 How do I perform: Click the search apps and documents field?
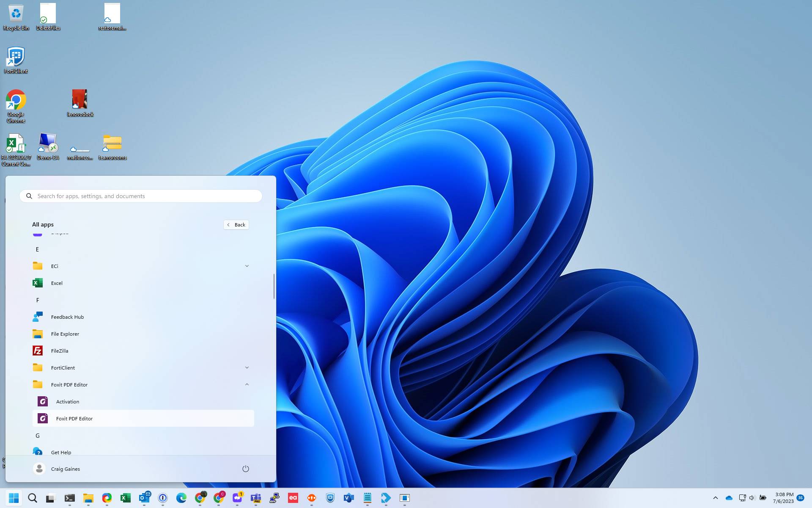pyautogui.click(x=140, y=196)
